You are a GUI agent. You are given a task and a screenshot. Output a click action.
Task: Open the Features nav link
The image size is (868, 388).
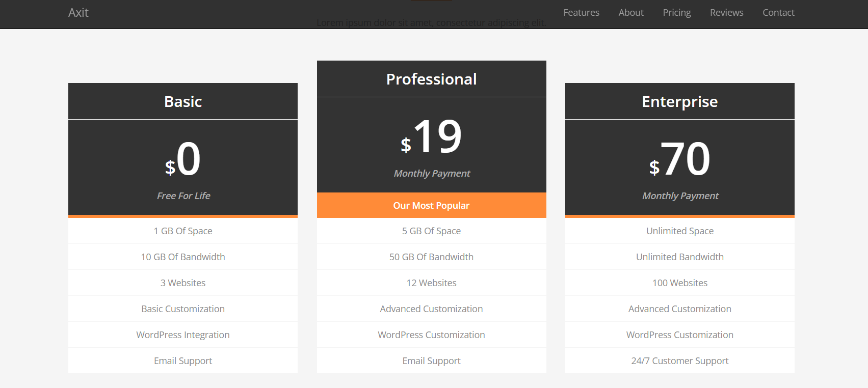point(581,13)
